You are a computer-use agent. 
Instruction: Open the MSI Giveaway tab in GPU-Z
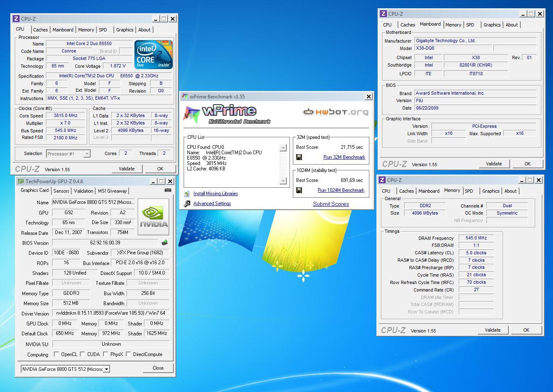112,191
